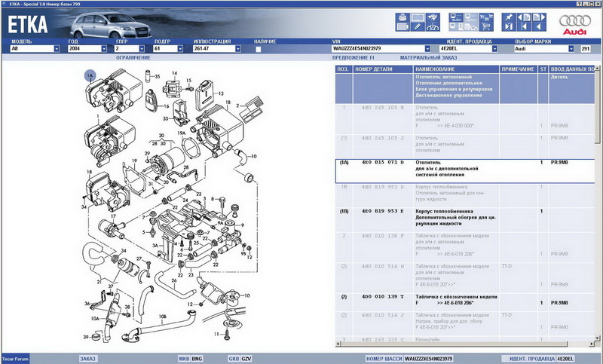Click the МКВ label in the status bar
Viewport: 603px width, 364px height.
[x=184, y=359]
